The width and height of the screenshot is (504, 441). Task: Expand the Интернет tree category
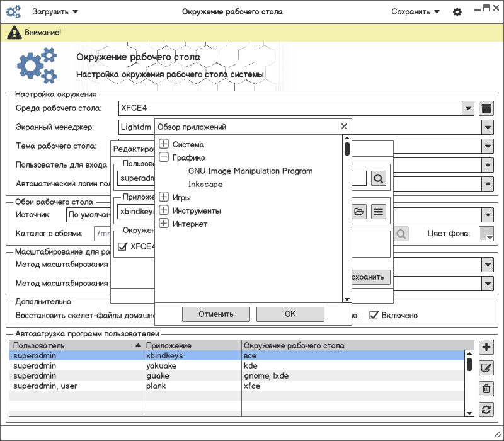click(x=164, y=224)
